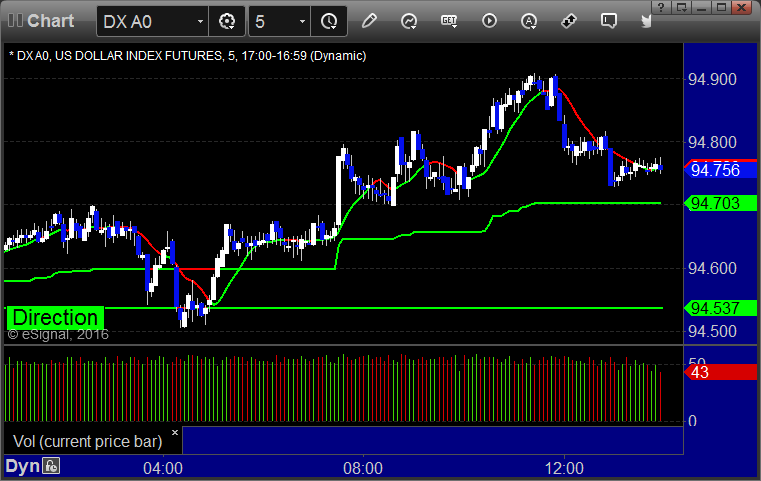
Task: Minimize the chart window
Action: point(701,7)
